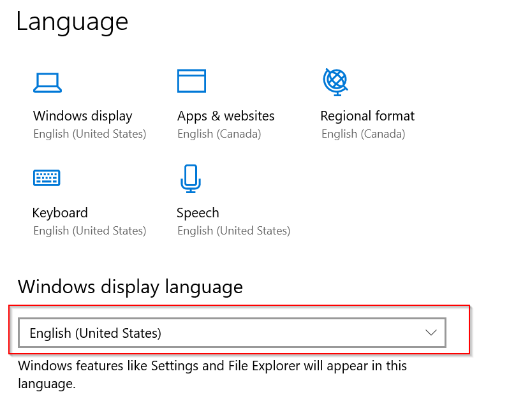Click English (Canada) under Regional format

[363, 134]
